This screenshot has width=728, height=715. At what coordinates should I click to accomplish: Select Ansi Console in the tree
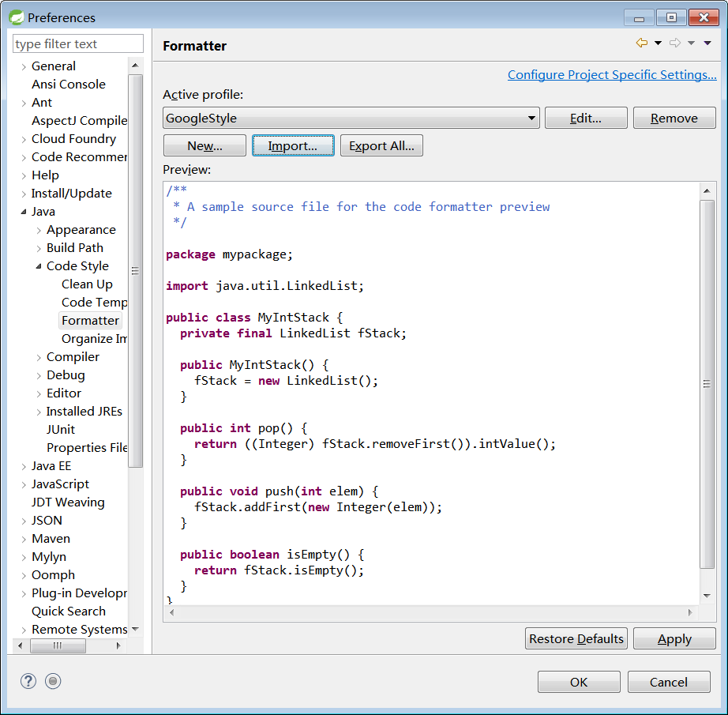point(68,84)
